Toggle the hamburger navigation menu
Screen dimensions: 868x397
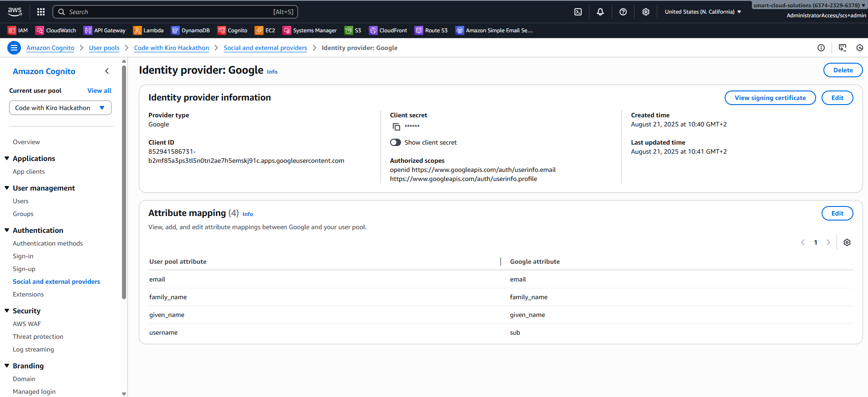tap(14, 48)
